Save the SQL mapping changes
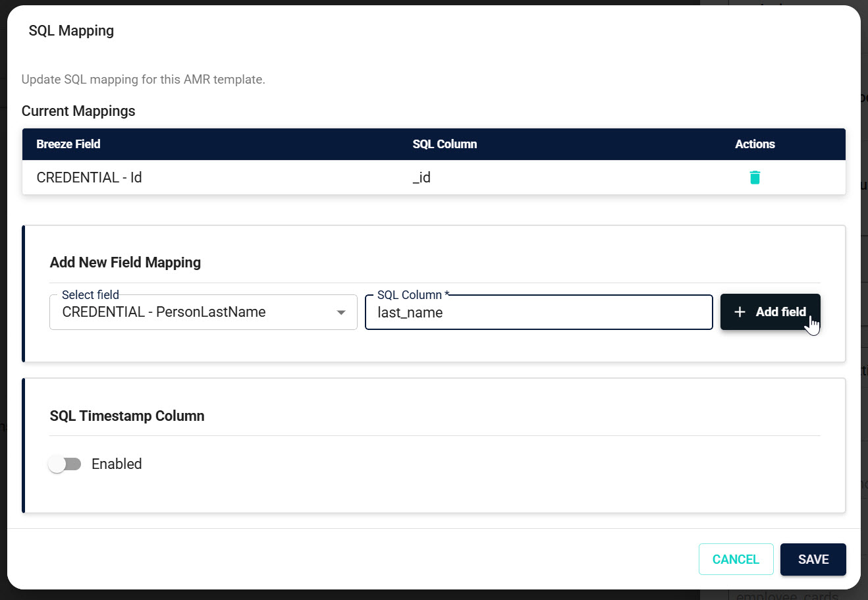Screen dimensions: 868x600 click(x=813, y=559)
